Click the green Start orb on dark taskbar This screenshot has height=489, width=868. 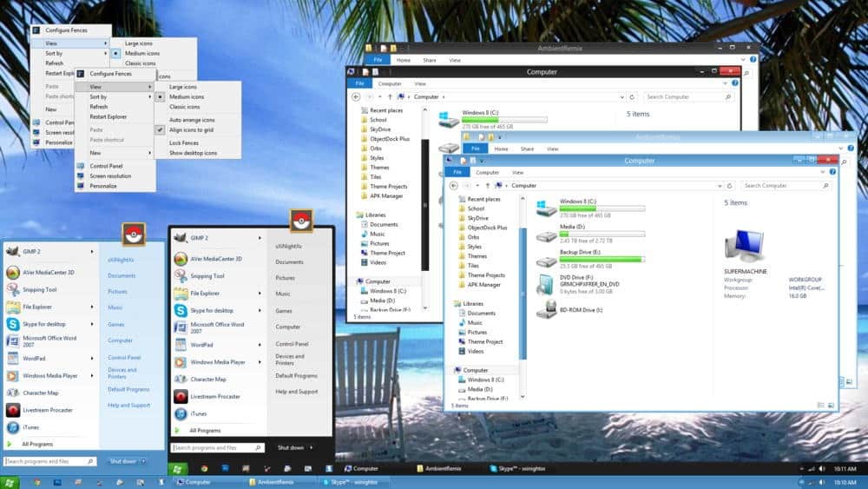pos(178,469)
